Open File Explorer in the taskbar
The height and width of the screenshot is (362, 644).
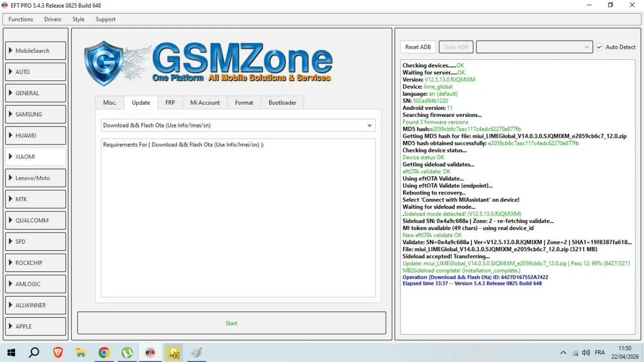(81, 352)
